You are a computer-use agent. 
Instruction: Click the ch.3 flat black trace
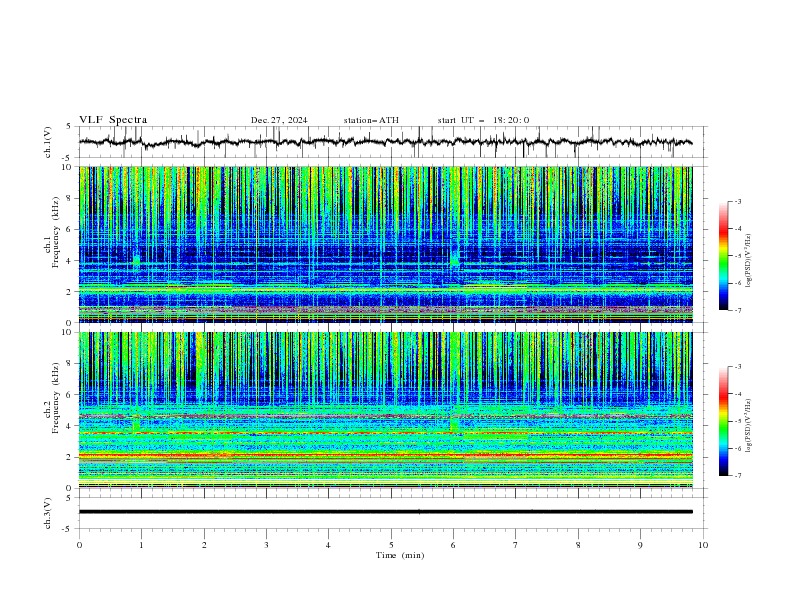[386, 512]
